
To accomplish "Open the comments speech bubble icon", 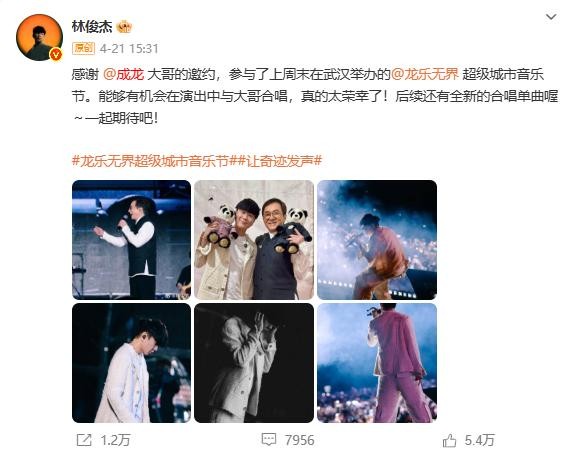I will tap(269, 439).
